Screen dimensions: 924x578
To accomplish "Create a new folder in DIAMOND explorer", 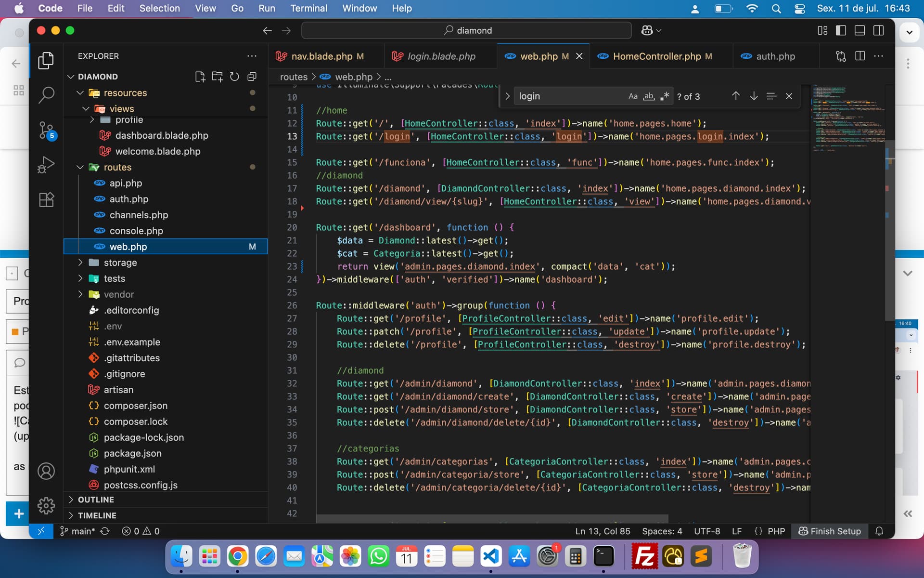I will click(218, 77).
